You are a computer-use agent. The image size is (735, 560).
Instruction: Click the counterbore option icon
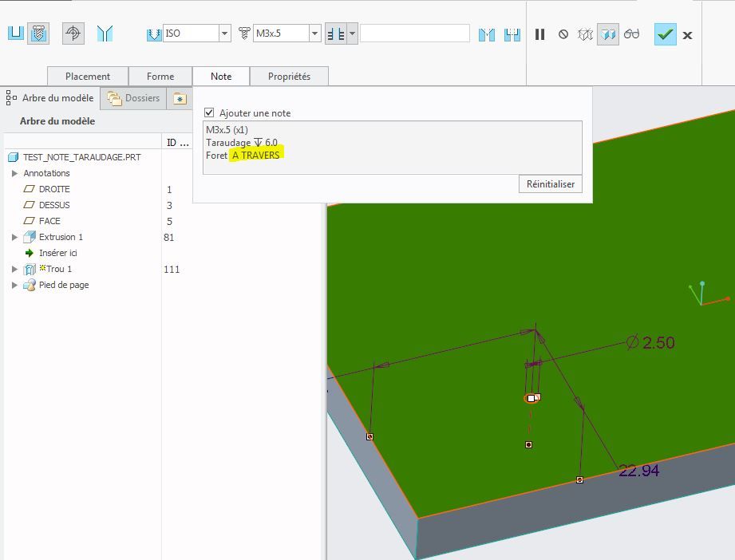[x=512, y=34]
